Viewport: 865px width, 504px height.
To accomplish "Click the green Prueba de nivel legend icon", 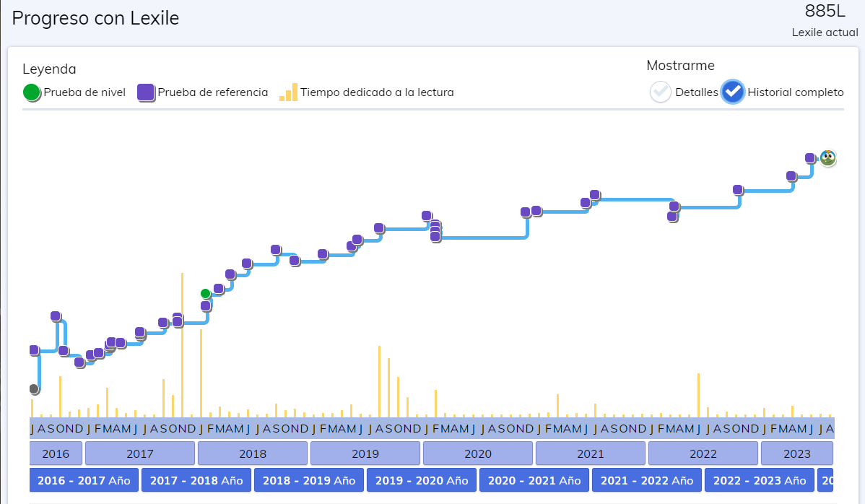I will tap(32, 92).
